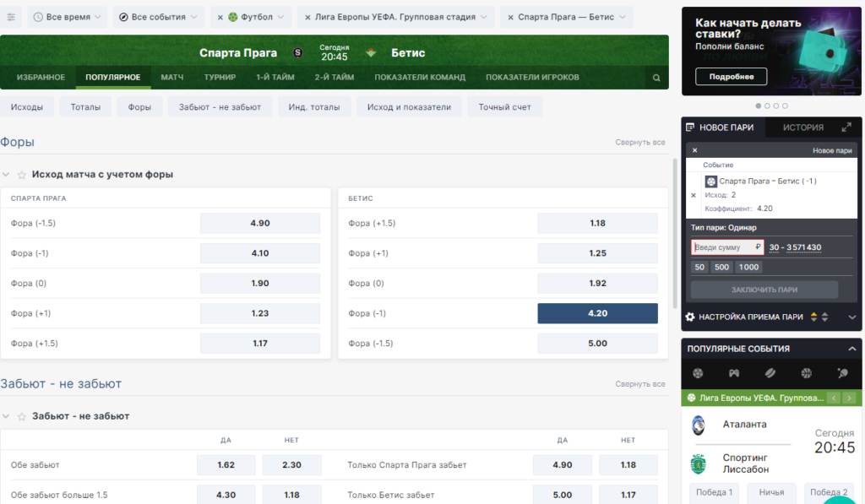
Task: Set stake to 500 quick amount
Action: pyautogui.click(x=721, y=267)
